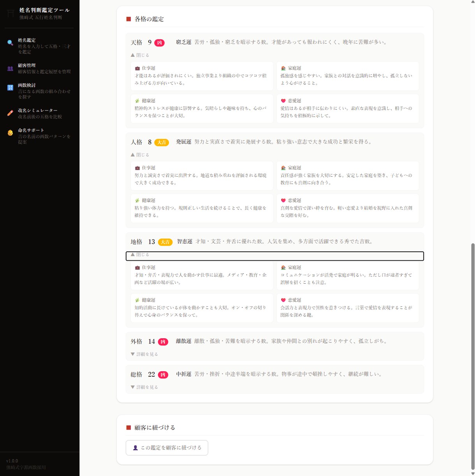Image resolution: width=475 pixels, height=476 pixels.
Task: Open 改名シミュレーター from the sidebar
Action: tap(40, 113)
